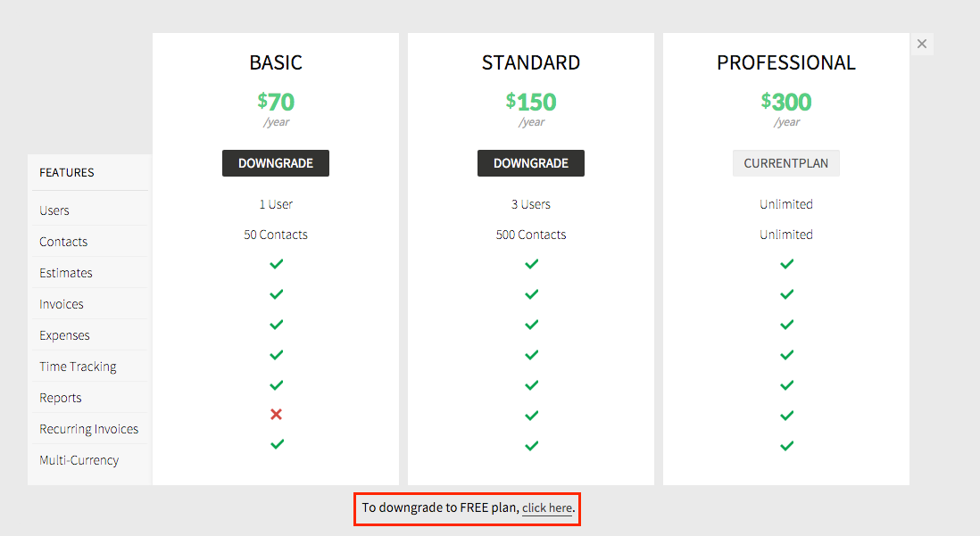980x536 pixels.
Task: Select the Recurring Invoices feature row label
Action: coord(88,429)
